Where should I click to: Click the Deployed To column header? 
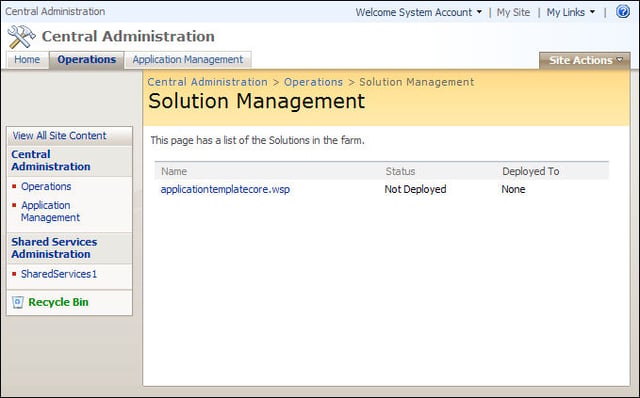click(531, 171)
